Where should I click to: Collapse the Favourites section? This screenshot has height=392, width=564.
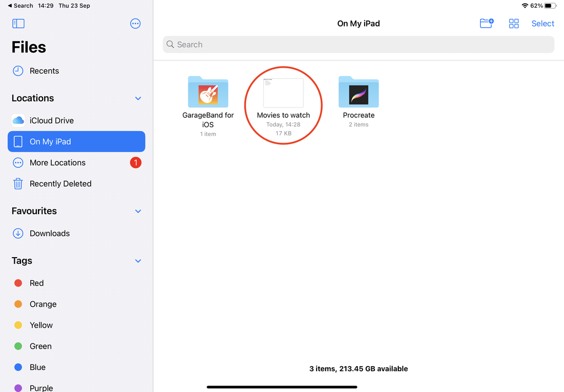point(138,211)
